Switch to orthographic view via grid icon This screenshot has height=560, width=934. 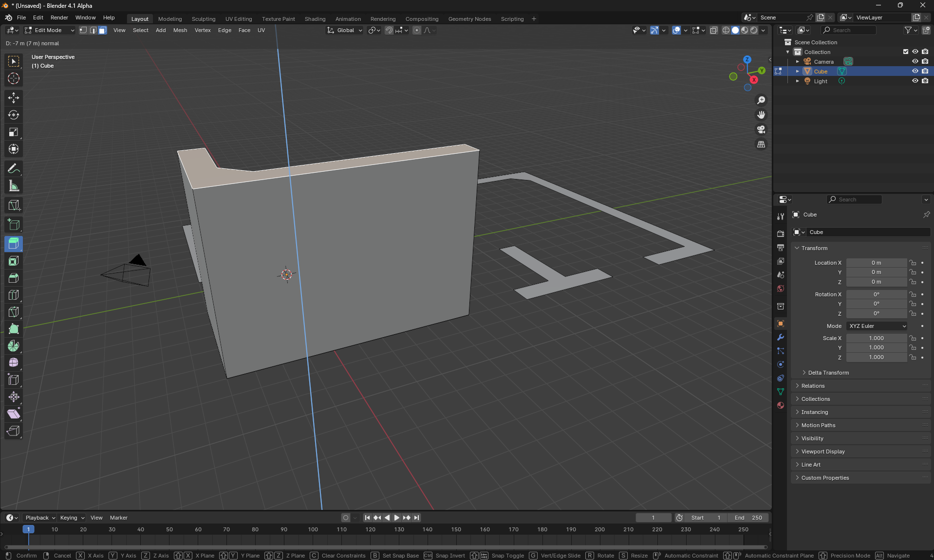click(x=761, y=144)
